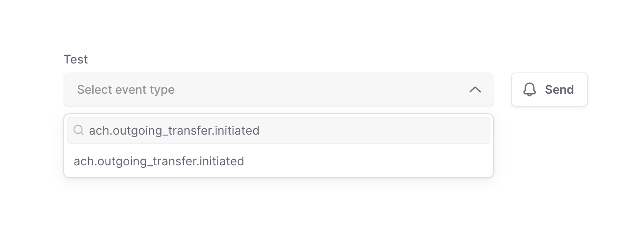
Task: Click the "Send" text label
Action: (559, 89)
